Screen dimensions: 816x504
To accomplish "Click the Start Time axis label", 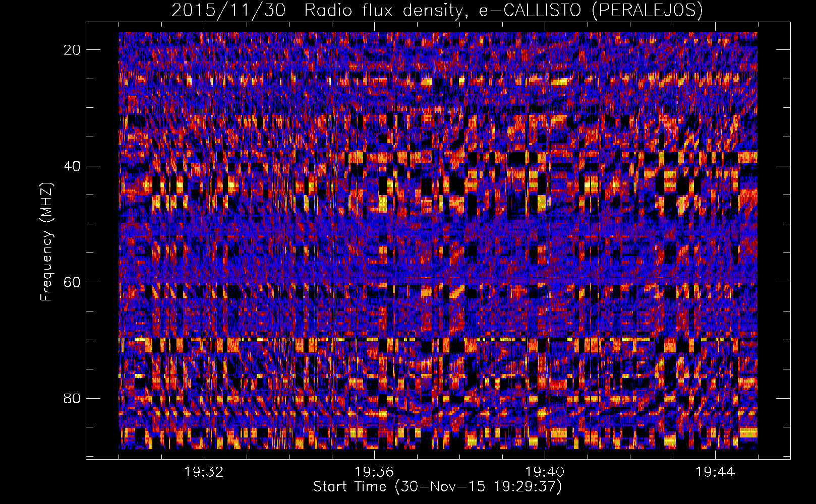I will point(437,487).
